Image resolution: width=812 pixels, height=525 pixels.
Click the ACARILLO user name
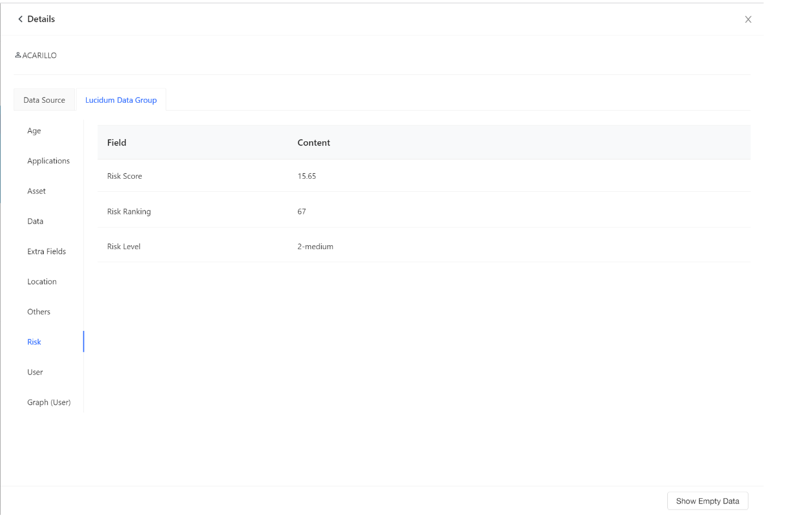(x=40, y=56)
